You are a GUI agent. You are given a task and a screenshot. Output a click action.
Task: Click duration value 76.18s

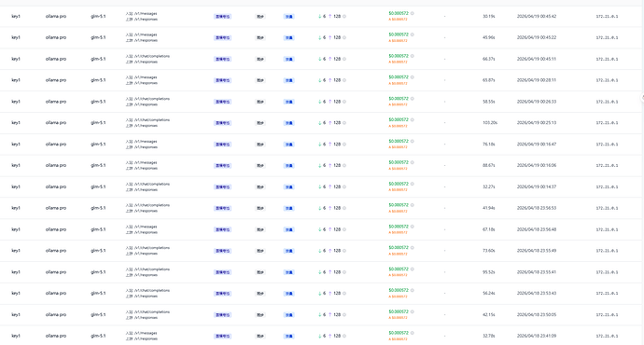(489, 145)
